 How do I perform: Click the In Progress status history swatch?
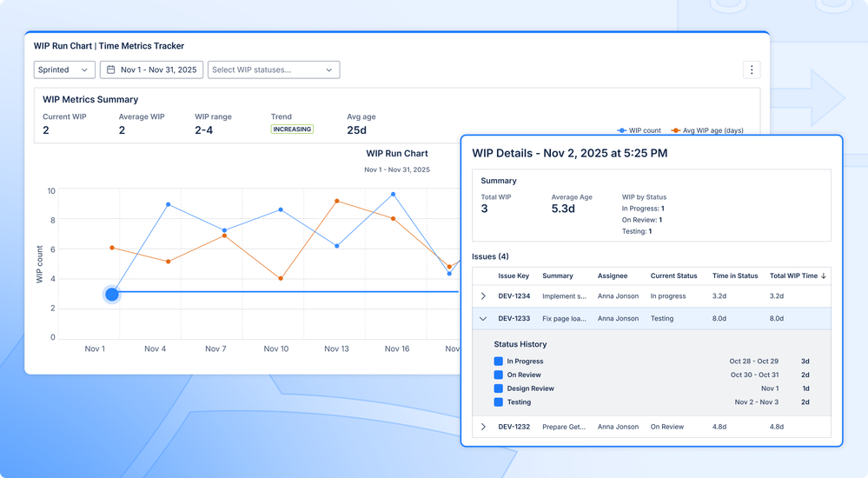pos(498,362)
